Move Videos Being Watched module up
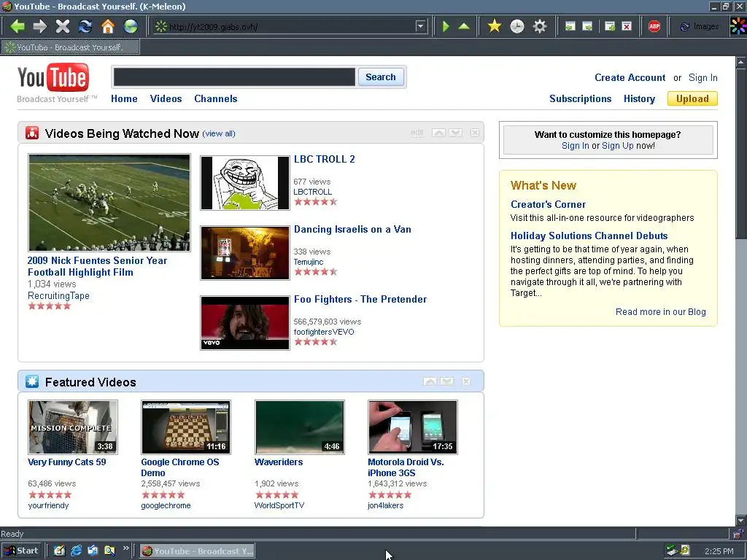Viewport: 747px width, 560px height. coord(438,133)
